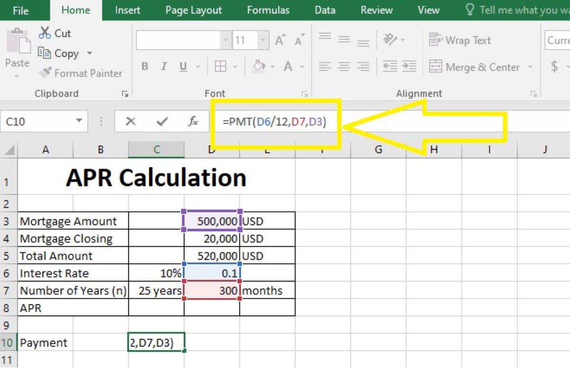Click the Paste clipboard icon
570x392 pixels.
18,43
